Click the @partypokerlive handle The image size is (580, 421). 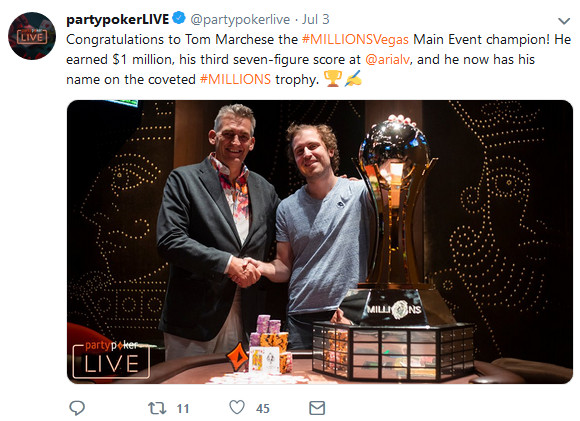(240, 20)
